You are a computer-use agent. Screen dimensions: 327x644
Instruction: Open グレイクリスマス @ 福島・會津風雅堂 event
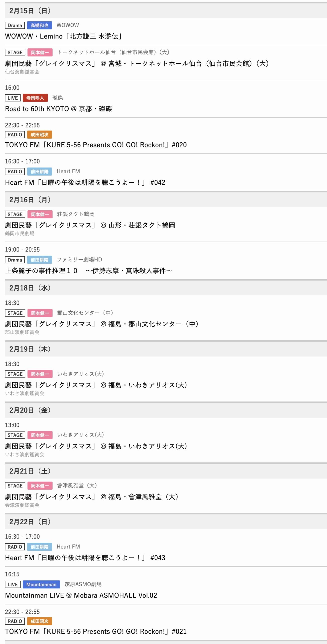pos(91,497)
